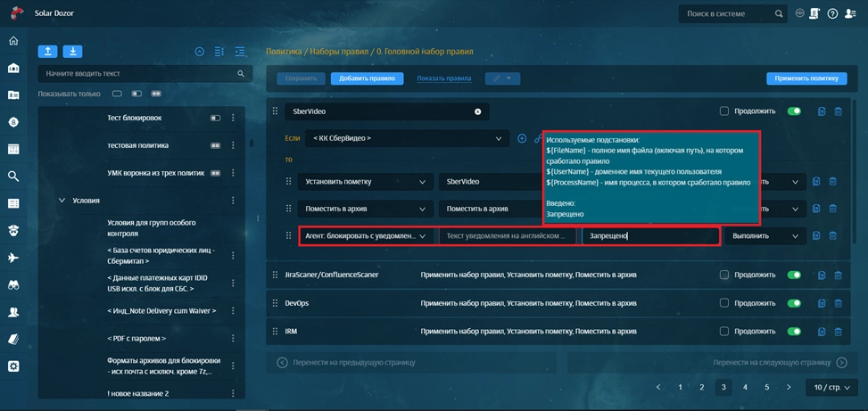Open the Установить пометку action dropdown
This screenshot has height=411, width=868.
point(364,182)
